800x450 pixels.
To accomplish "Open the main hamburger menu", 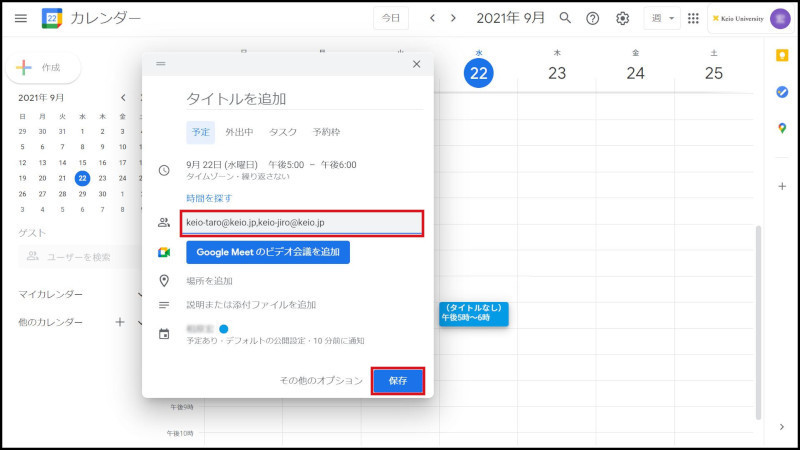I will 21,18.
